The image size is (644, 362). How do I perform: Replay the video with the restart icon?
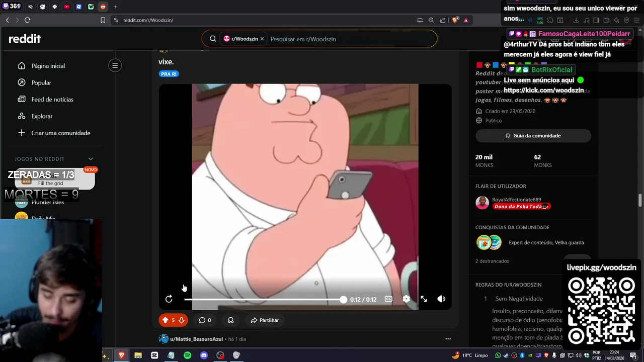pyautogui.click(x=169, y=299)
